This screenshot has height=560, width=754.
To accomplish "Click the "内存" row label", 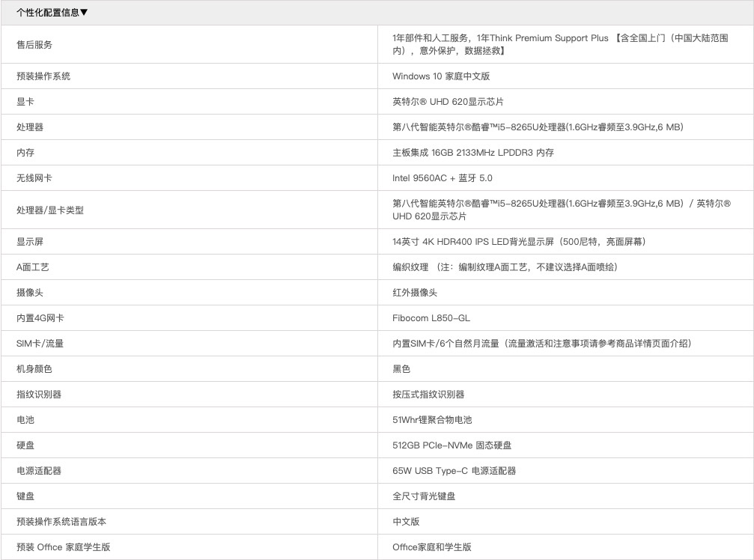I will pyautogui.click(x=25, y=153).
